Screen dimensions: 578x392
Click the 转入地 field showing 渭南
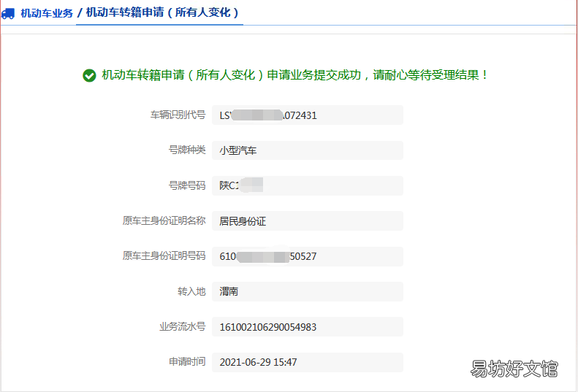(x=308, y=291)
